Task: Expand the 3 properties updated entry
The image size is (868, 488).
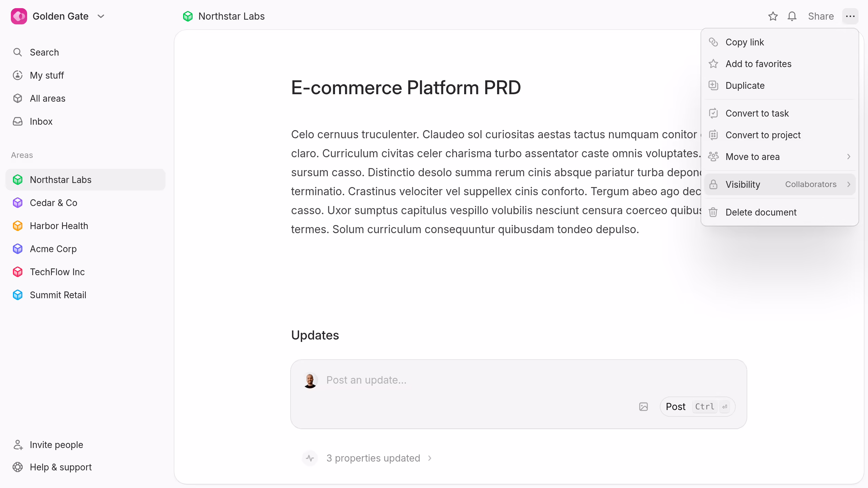Action: pos(373,458)
